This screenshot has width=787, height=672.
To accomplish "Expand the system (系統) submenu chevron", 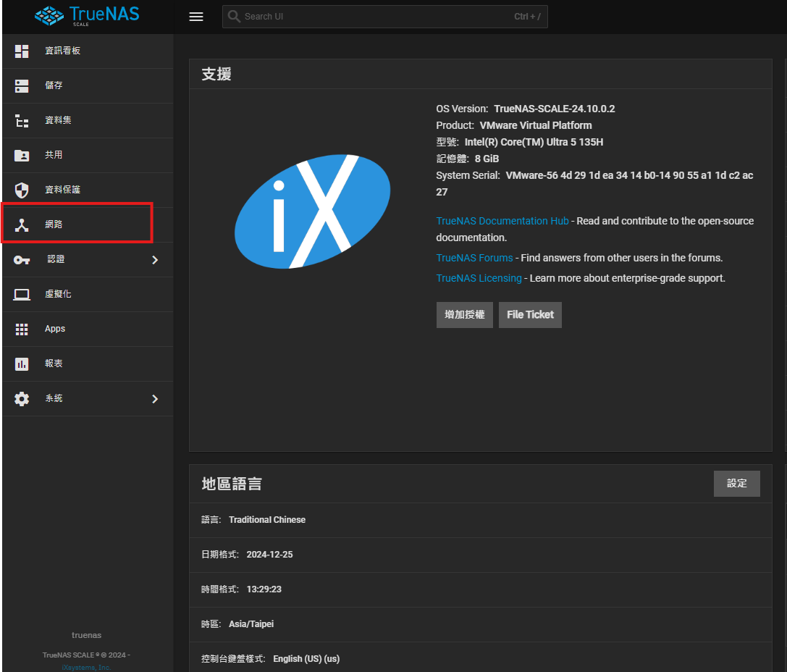I will (154, 398).
